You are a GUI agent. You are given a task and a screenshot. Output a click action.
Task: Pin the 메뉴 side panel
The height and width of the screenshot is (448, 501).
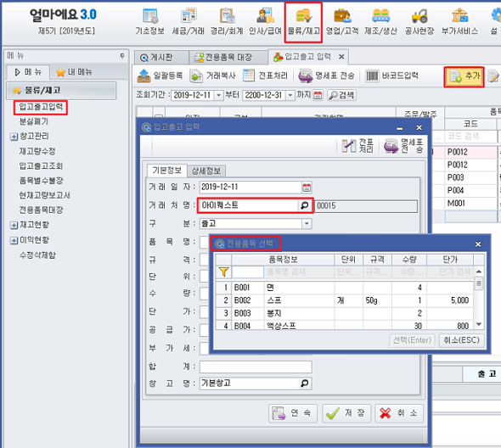122,56
